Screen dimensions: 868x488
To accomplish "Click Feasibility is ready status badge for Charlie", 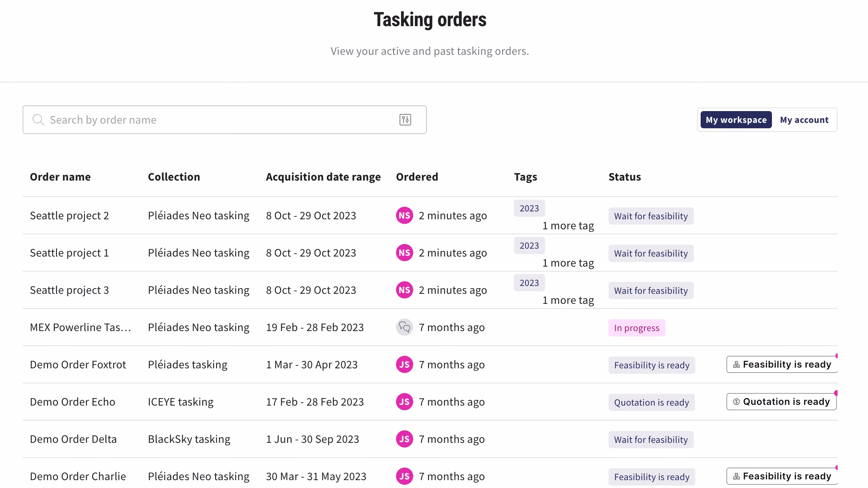I will (x=652, y=477).
